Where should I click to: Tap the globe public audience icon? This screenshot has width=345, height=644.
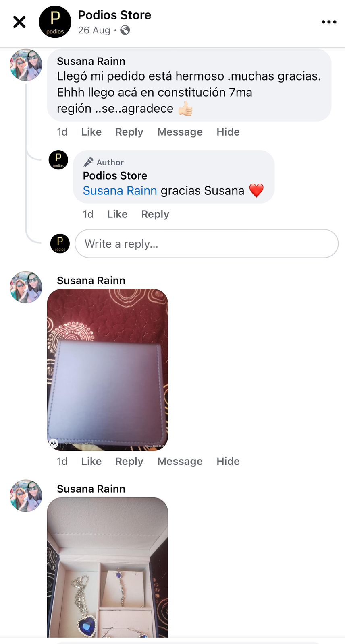tap(125, 30)
